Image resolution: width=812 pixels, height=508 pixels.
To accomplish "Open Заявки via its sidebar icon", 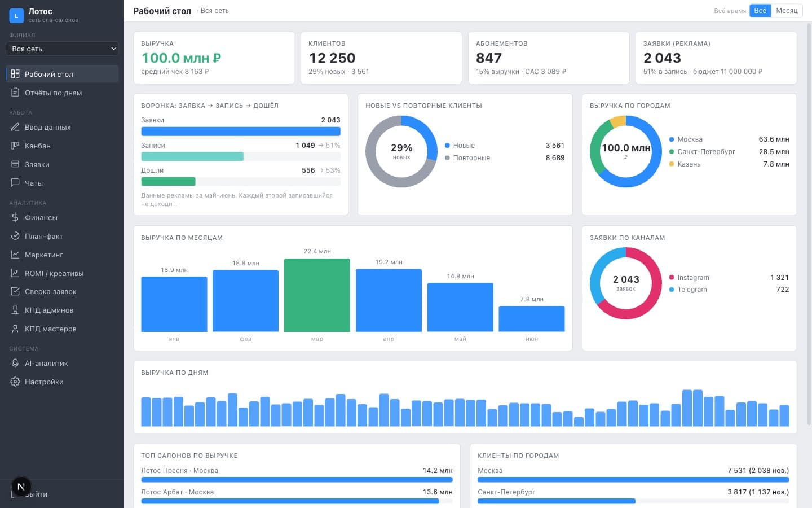I will (x=15, y=164).
